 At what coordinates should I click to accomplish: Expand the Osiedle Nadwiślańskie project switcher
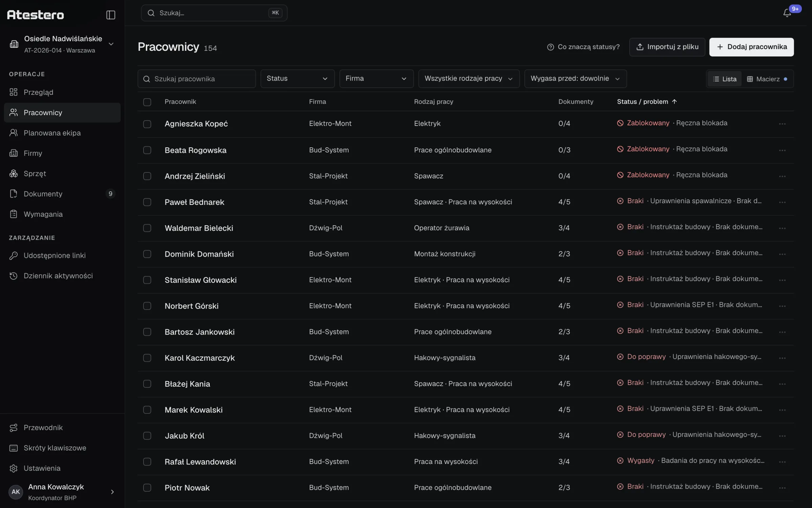point(62,44)
